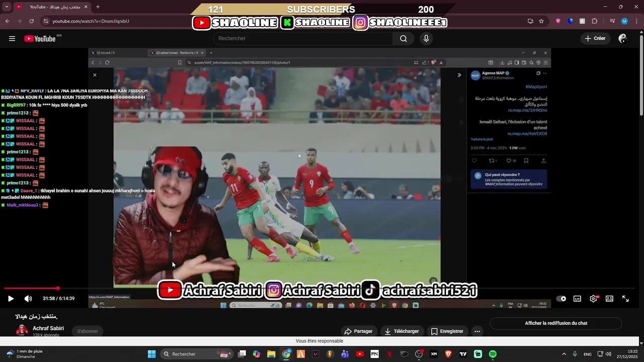This screenshot has height=362, width=644.
Task: Click the tray microphone icon
Action: [x=575, y=354]
